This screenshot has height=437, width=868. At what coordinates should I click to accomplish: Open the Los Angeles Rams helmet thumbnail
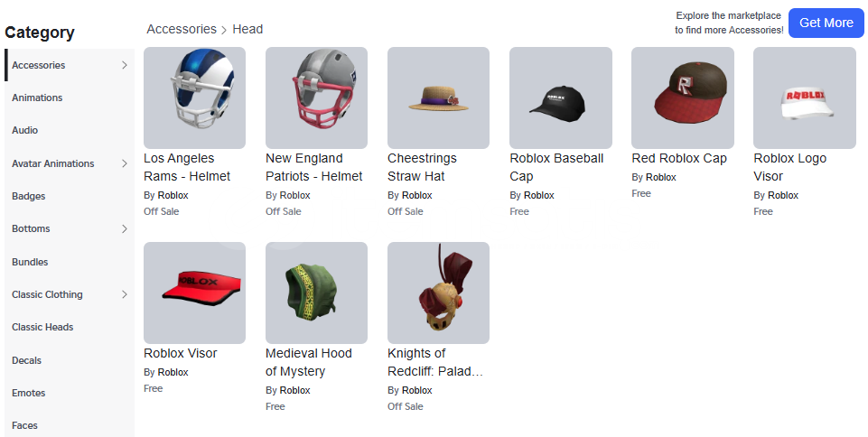(x=194, y=98)
